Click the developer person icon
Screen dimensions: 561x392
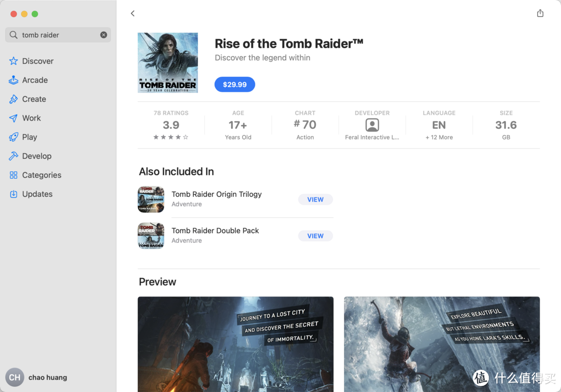pos(372,125)
